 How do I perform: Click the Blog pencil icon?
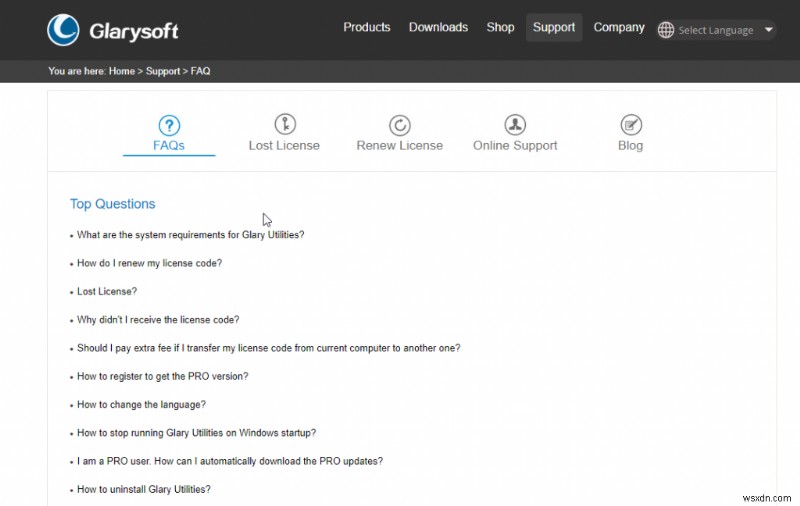click(x=631, y=125)
